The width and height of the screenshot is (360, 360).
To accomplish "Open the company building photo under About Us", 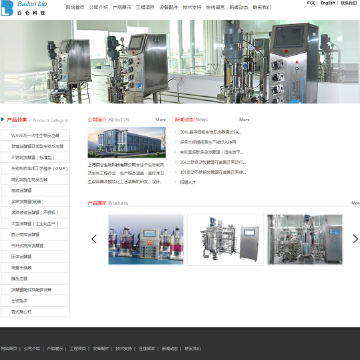I will click(x=127, y=142).
